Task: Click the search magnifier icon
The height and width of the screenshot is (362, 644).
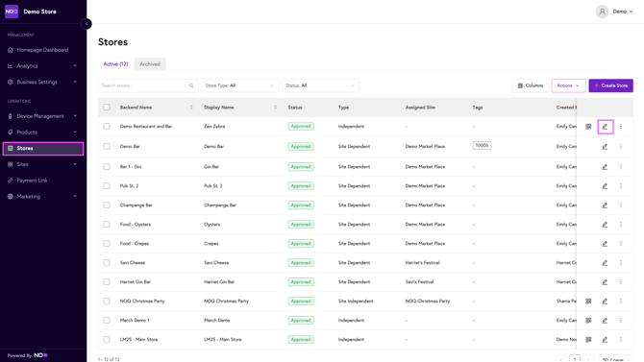Action: (191, 85)
